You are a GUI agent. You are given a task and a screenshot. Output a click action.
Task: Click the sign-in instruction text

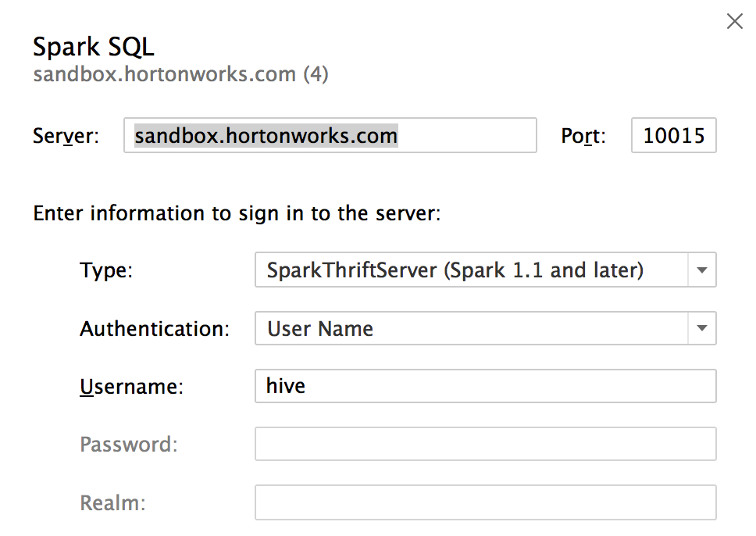click(237, 213)
